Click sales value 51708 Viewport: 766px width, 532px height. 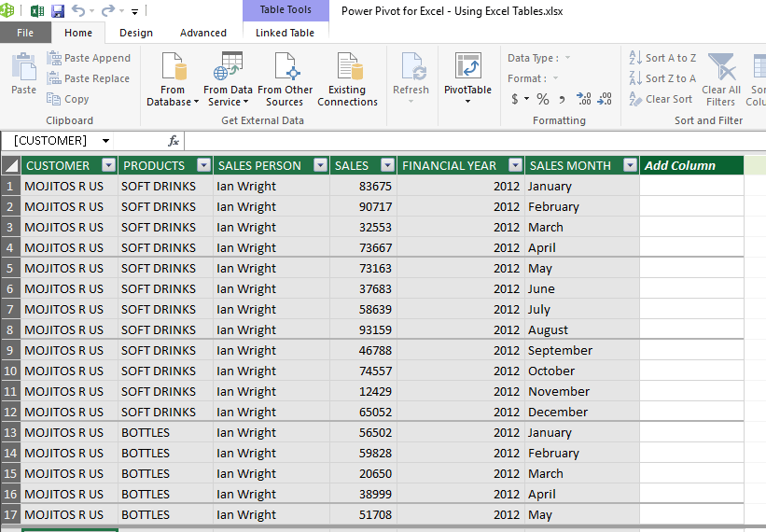pos(364,514)
